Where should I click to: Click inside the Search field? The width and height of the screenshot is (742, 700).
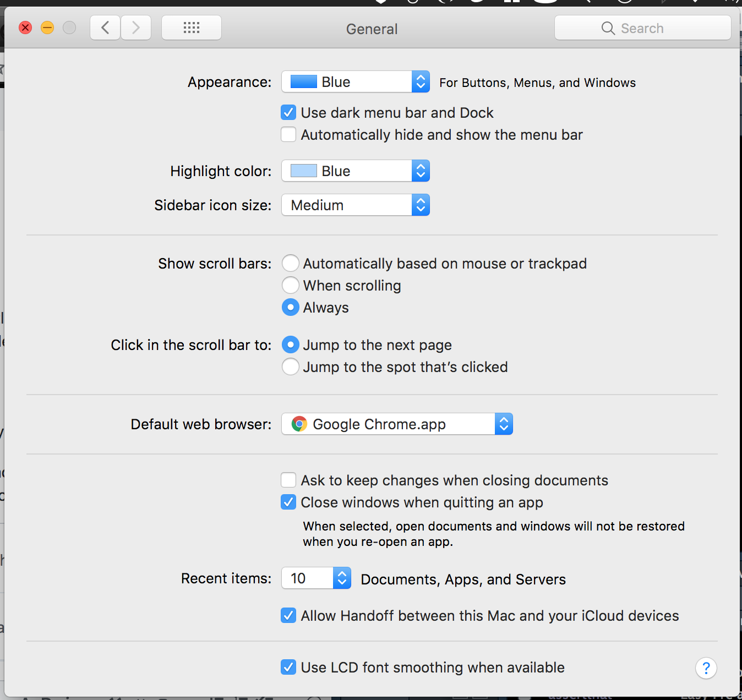click(650, 28)
